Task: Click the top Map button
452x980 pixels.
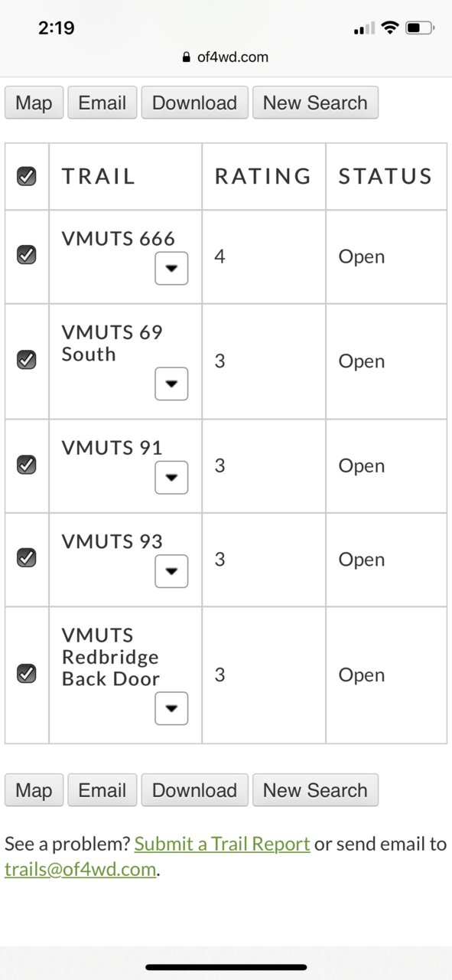Action: pyautogui.click(x=34, y=103)
